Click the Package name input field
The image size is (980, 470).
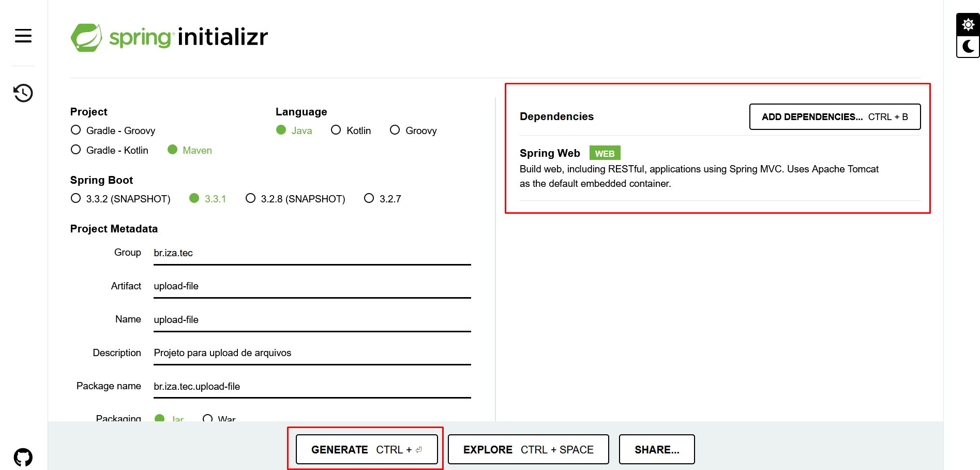pyautogui.click(x=312, y=387)
